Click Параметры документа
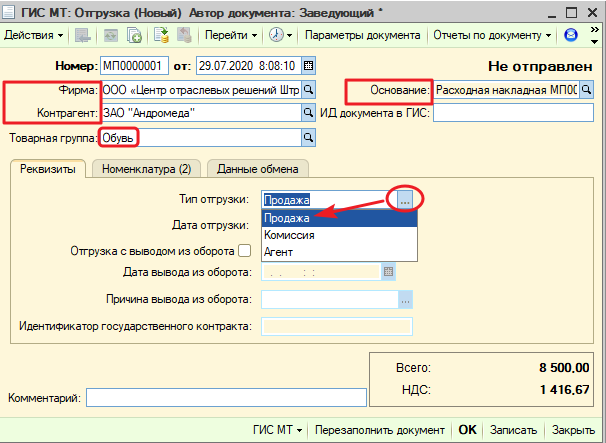This screenshot has width=606, height=443. tap(363, 35)
